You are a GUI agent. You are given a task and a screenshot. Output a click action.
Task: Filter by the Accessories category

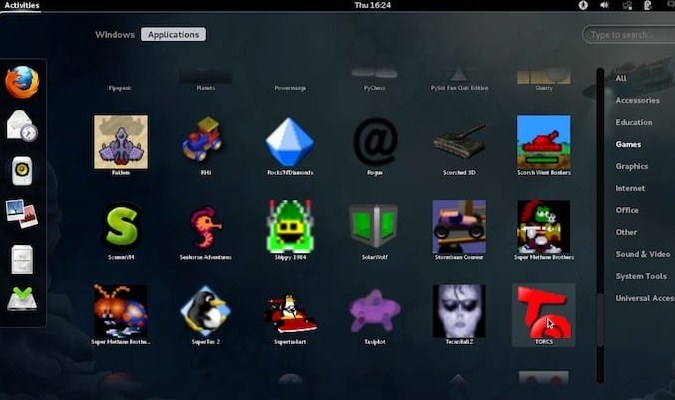click(x=638, y=100)
